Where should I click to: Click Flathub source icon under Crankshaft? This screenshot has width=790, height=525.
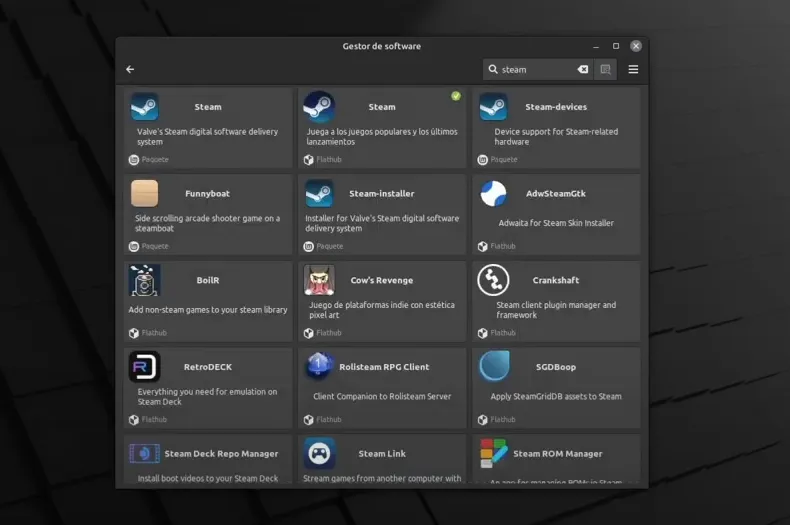pos(483,333)
